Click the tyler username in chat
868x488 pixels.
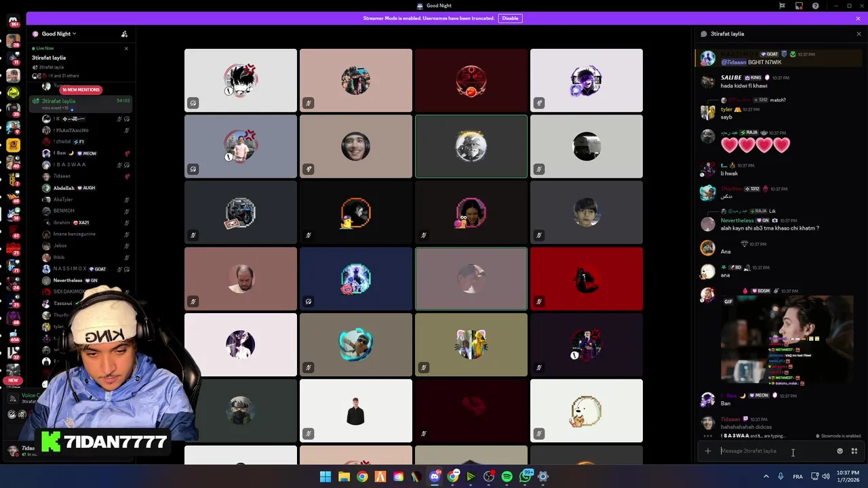726,109
